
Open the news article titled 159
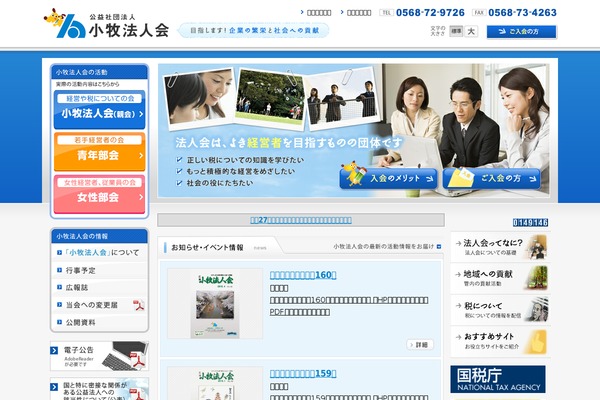click(x=303, y=374)
